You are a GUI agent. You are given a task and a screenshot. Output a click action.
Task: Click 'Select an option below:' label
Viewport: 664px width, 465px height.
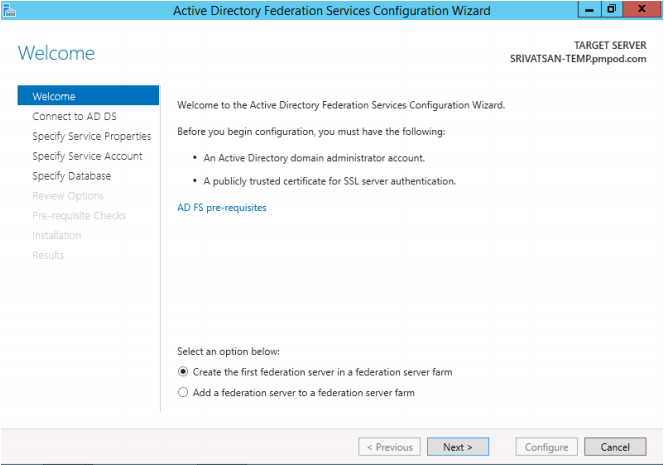228,352
